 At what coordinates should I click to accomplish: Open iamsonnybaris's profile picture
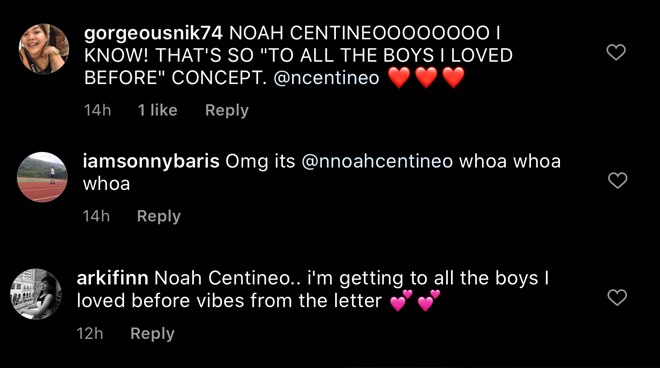tap(42, 177)
